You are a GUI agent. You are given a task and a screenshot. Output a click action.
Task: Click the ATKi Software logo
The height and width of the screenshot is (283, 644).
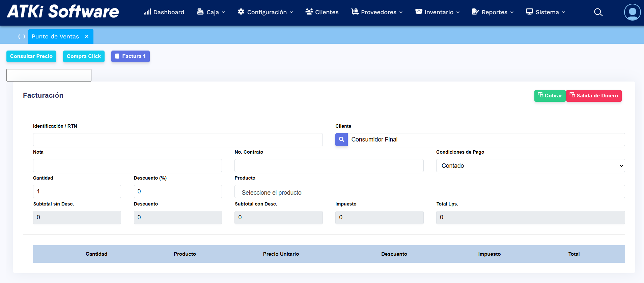coord(63,11)
